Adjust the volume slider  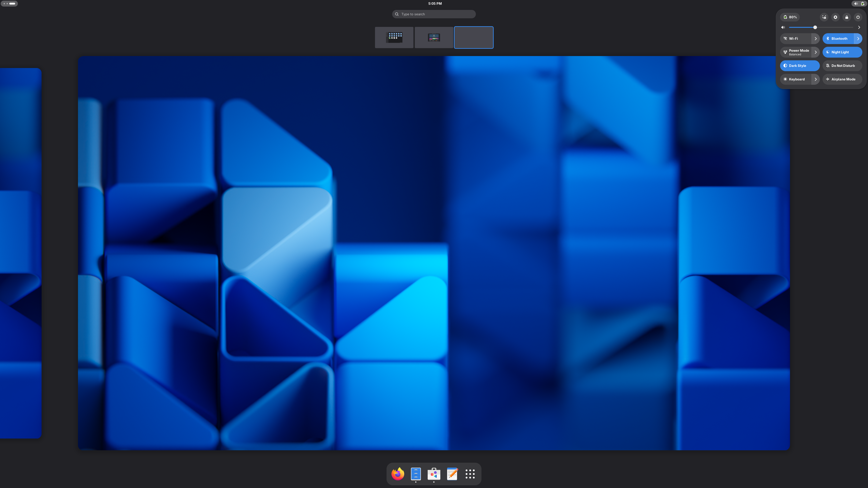[815, 27]
